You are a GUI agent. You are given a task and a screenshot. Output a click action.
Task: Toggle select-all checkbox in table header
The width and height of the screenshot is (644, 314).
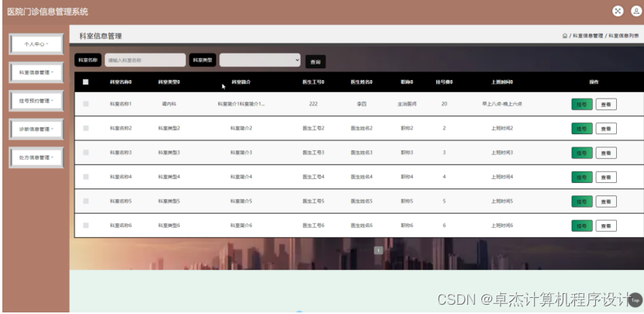click(85, 81)
